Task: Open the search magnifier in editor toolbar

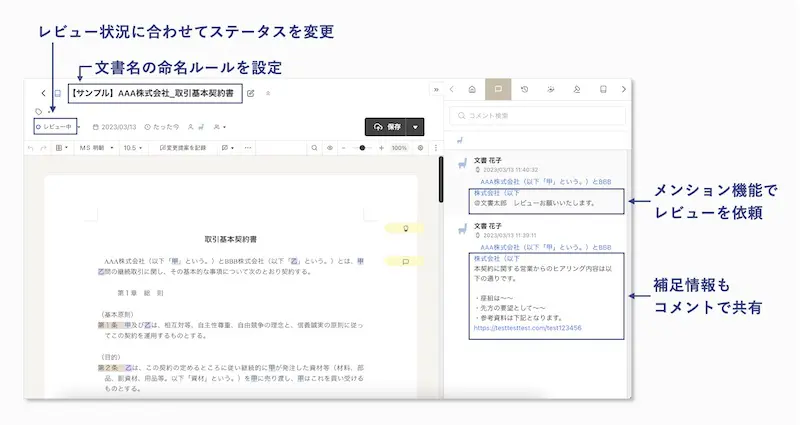Action: click(314, 148)
